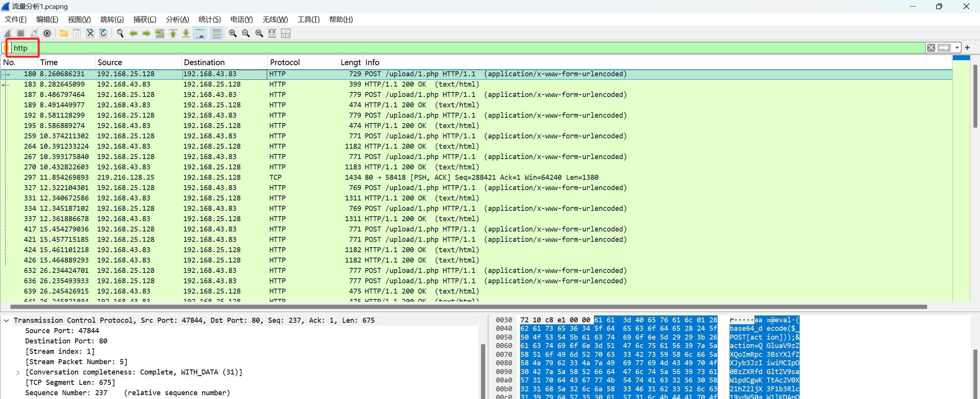Click the display filter bookmark icon
The width and height of the screenshot is (980, 399).
coord(7,48)
